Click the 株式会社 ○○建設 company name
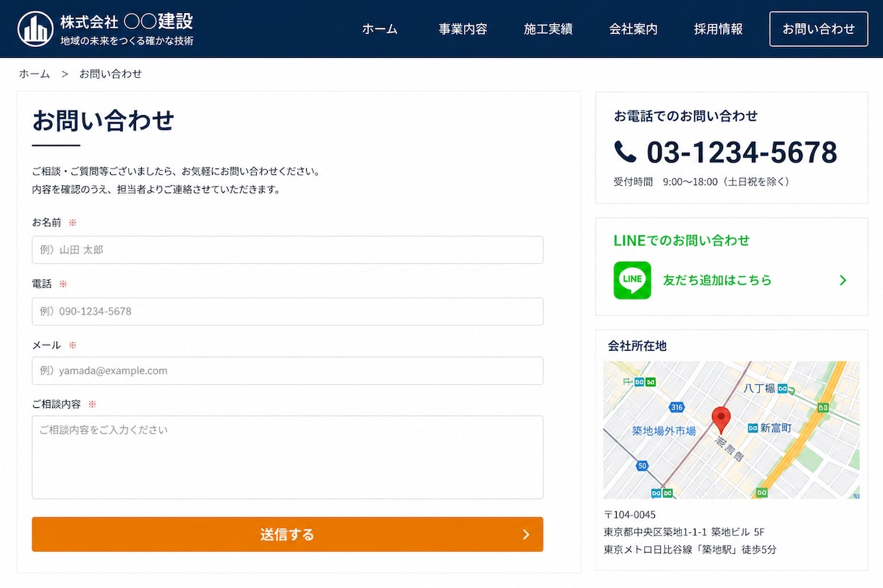Screen dimensions: 883x588 127,21
